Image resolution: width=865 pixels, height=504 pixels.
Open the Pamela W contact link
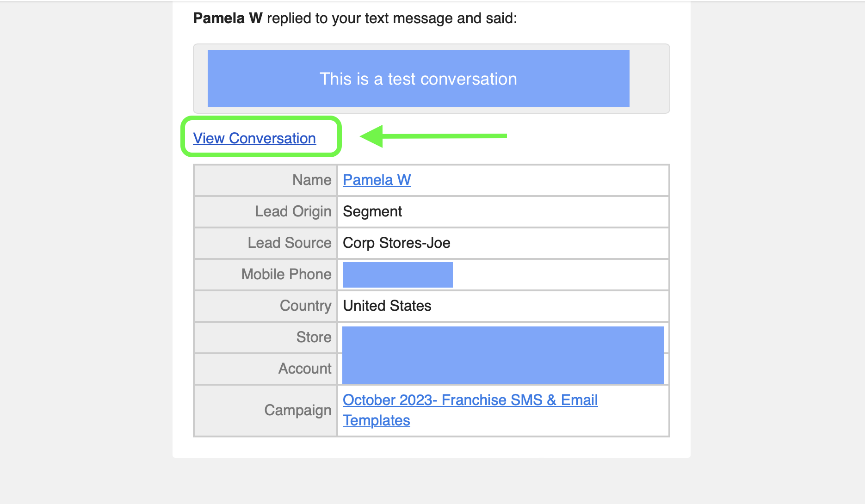coord(377,180)
